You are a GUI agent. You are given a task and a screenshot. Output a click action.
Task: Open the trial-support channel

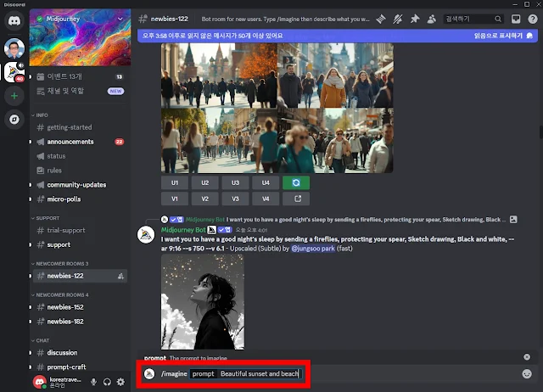80,230
